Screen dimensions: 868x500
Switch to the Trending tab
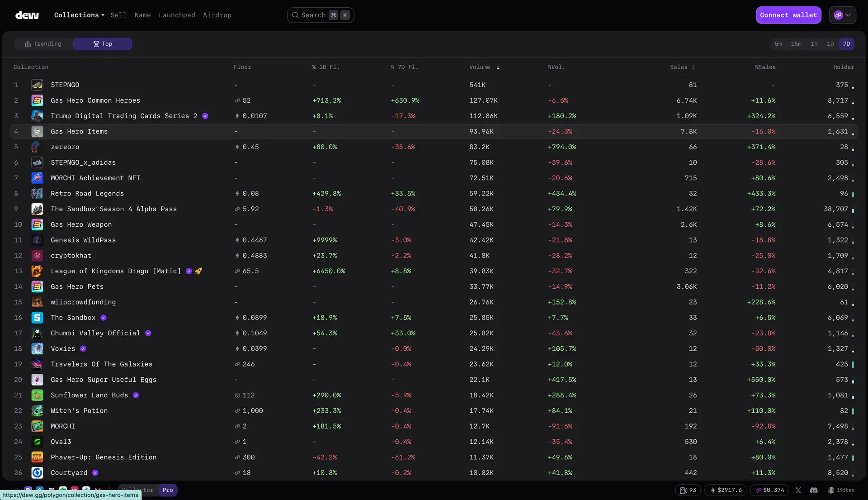click(x=43, y=44)
